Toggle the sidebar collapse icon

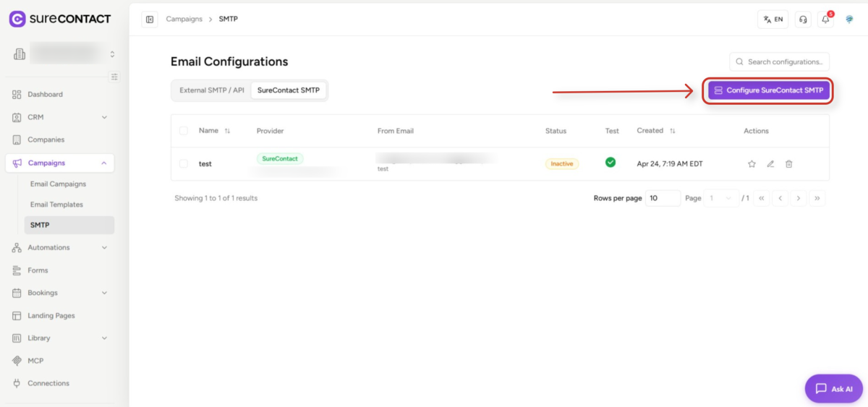coord(150,20)
